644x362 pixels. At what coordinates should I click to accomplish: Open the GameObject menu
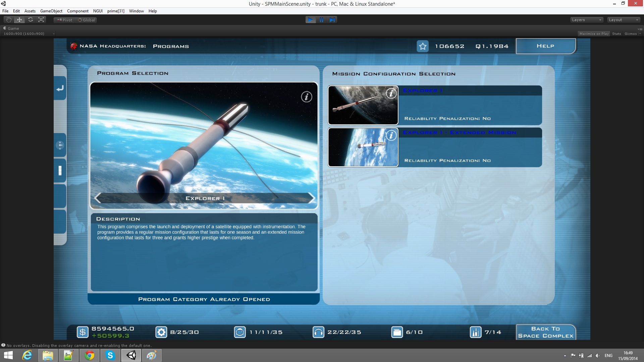point(51,11)
